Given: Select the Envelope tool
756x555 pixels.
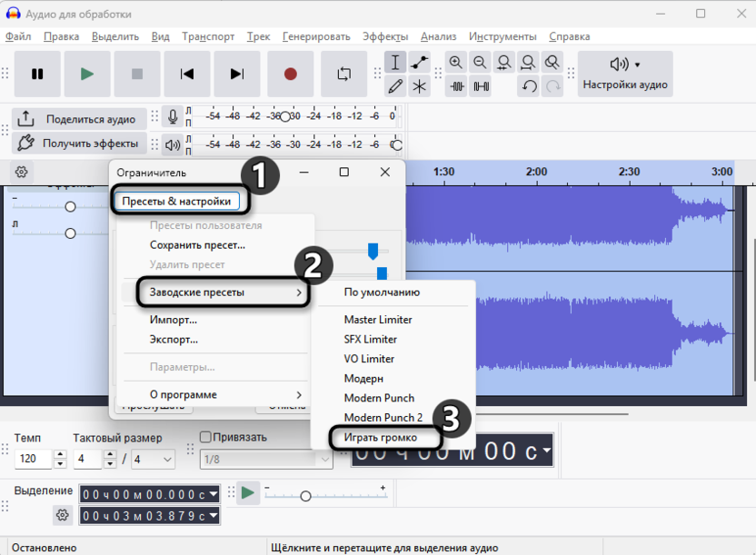Looking at the screenshot, I should tap(419, 63).
